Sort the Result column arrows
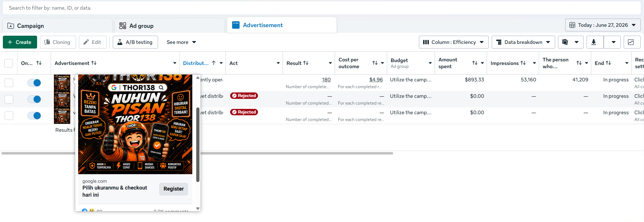The image size is (644, 222). 306,63
